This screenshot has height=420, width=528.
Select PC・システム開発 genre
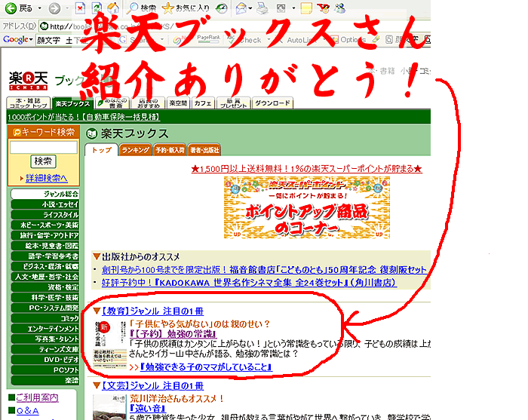[45, 308]
